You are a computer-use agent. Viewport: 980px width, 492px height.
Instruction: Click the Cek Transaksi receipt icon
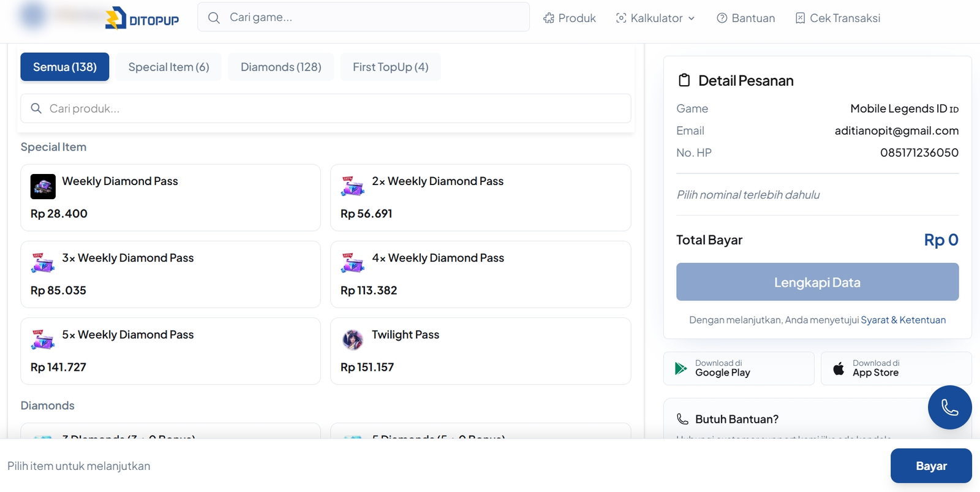800,18
